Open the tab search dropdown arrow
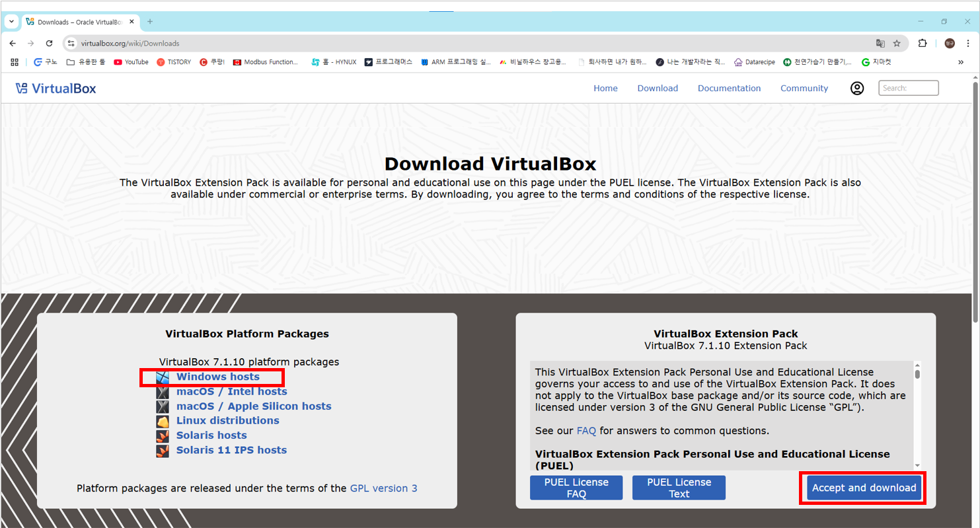The image size is (980, 528). point(11,21)
